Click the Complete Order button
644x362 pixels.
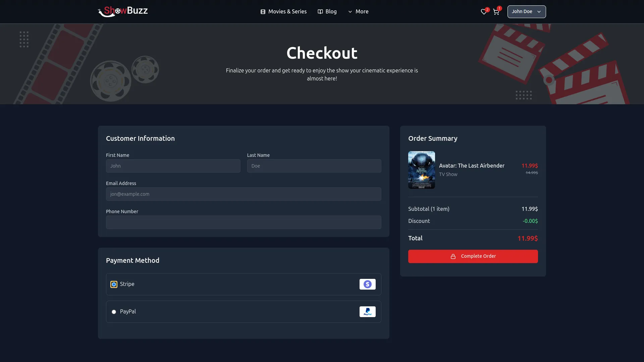[473, 256]
